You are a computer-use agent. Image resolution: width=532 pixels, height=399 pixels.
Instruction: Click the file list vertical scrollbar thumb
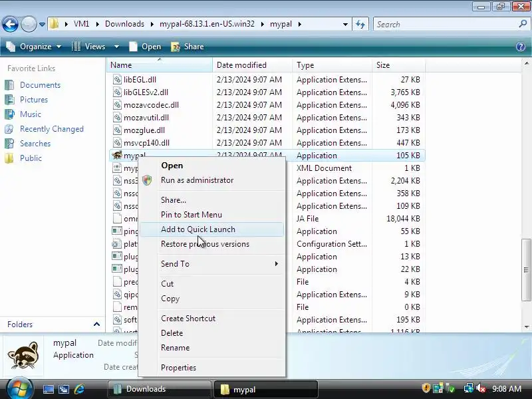(526, 270)
